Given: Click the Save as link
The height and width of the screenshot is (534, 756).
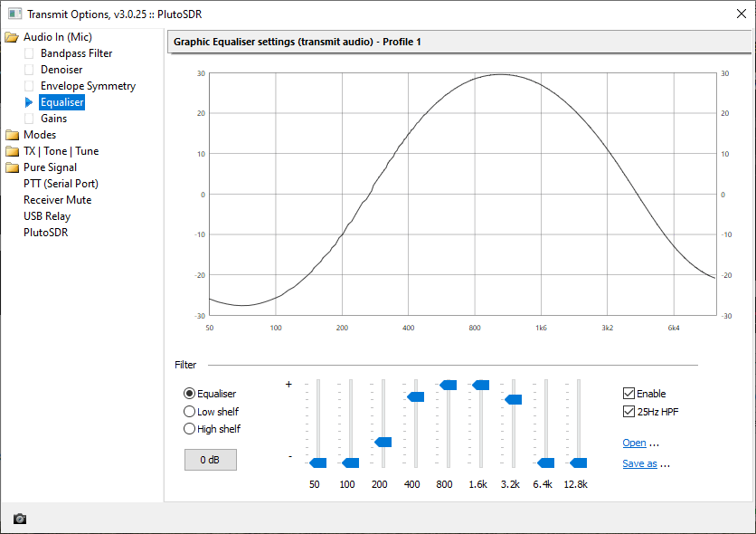Looking at the screenshot, I should coord(639,463).
